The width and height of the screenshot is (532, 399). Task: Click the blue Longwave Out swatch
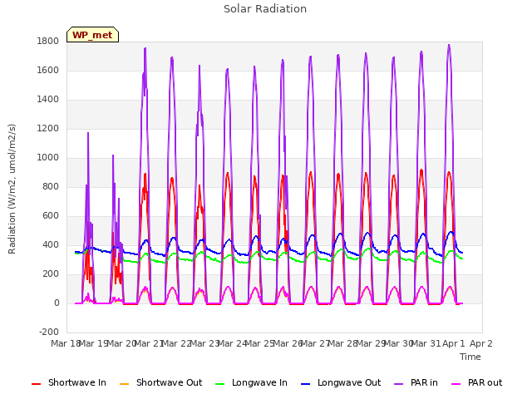(306, 384)
